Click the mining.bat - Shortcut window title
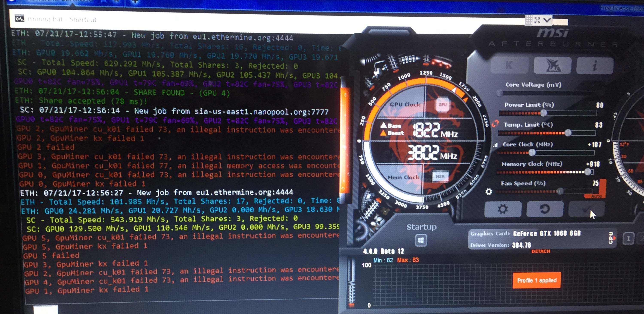 [x=62, y=19]
